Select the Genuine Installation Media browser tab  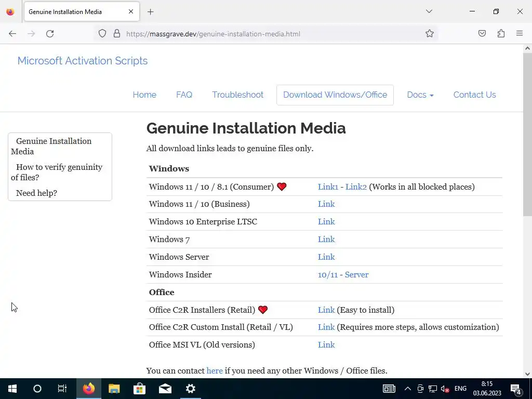pos(82,11)
